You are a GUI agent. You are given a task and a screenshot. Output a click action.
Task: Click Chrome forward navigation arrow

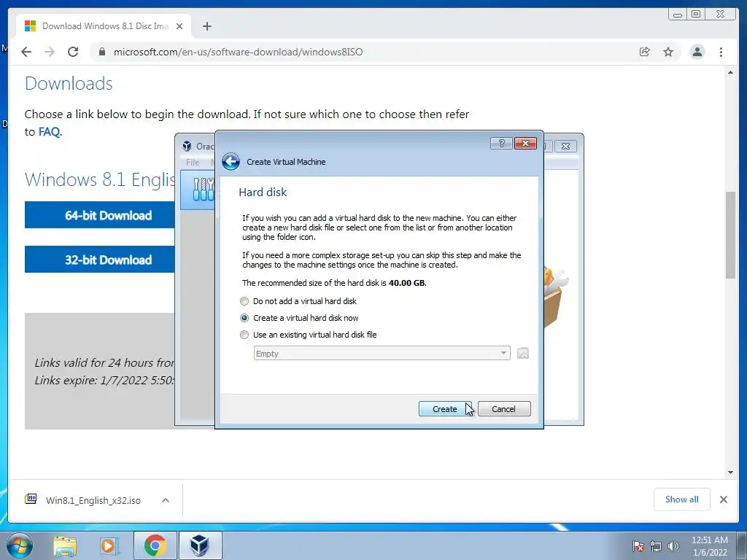[50, 52]
